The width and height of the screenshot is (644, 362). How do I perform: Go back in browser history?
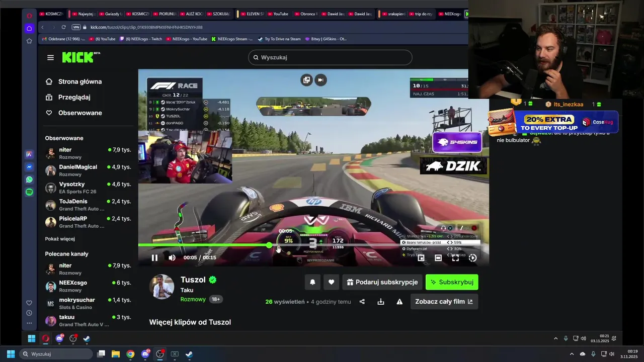tap(43, 27)
